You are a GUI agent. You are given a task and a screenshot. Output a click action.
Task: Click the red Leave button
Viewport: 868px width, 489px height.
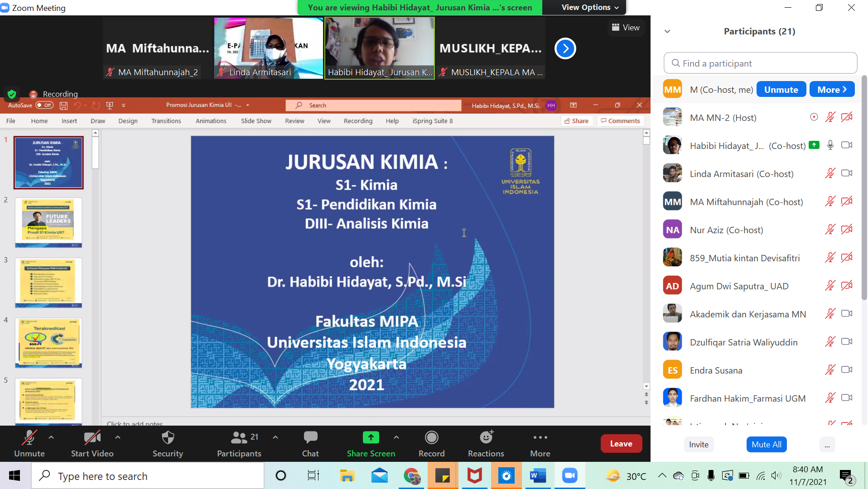621,444
